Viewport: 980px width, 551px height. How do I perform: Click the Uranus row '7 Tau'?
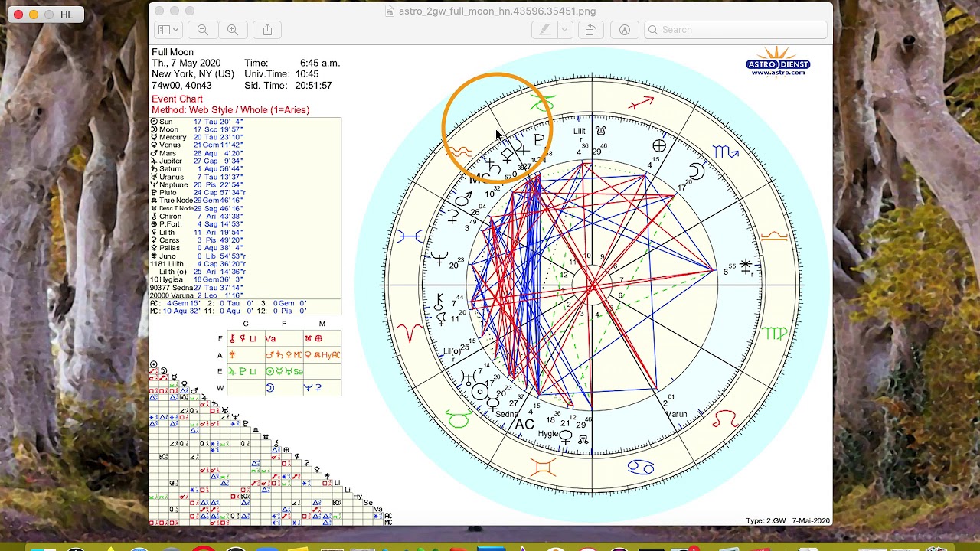pyautogui.click(x=197, y=177)
